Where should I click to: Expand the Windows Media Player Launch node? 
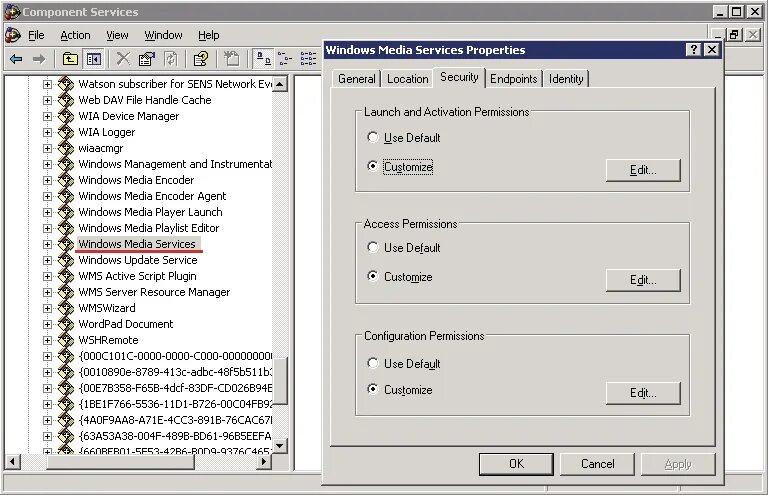click(x=47, y=212)
